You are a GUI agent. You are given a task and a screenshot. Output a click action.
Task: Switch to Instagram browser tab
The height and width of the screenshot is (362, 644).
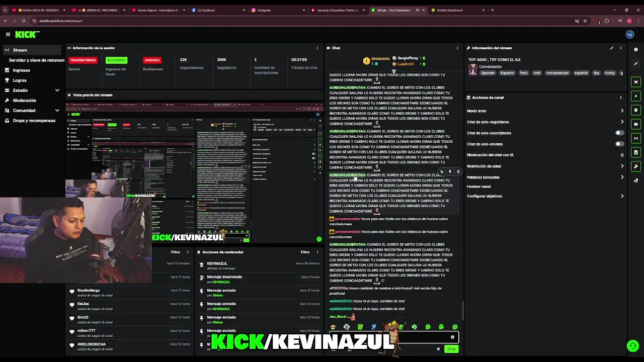tap(278, 10)
